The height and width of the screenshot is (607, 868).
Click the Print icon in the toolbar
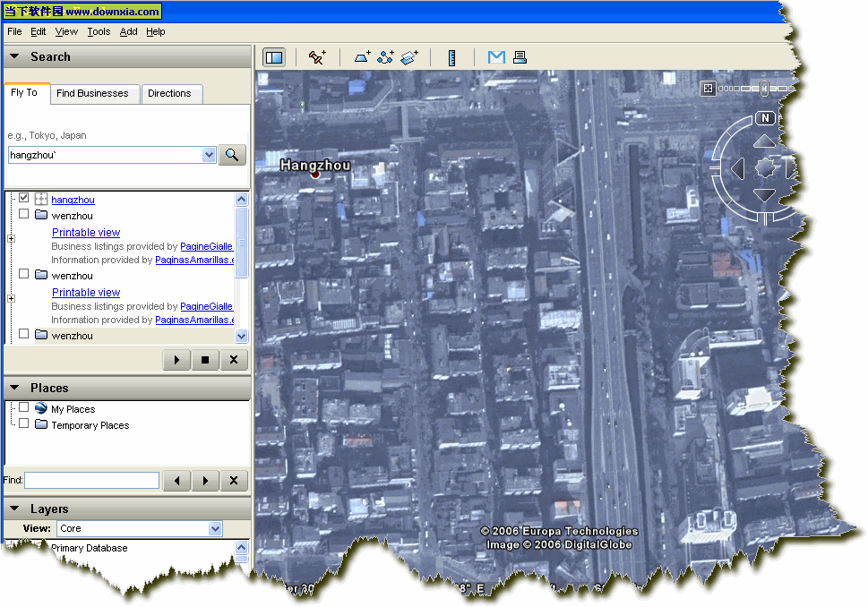[x=520, y=57]
